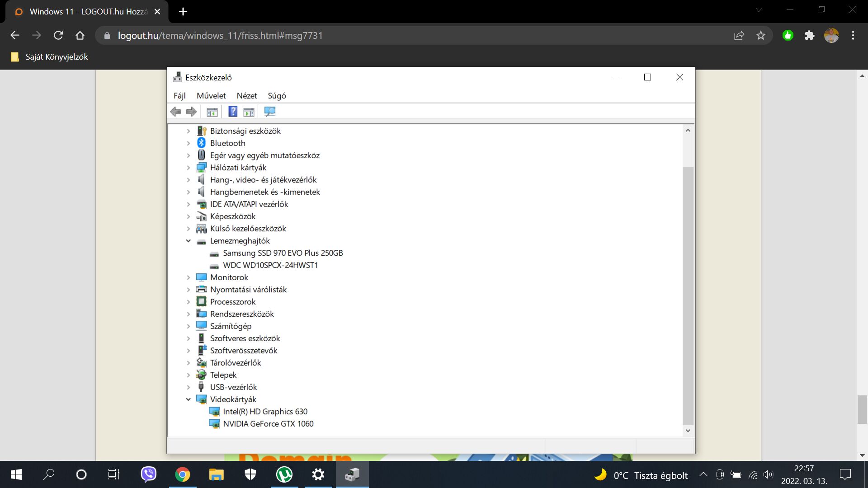This screenshot has width=868, height=488.
Task: Expand the USB-vezérlők node
Action: [189, 387]
